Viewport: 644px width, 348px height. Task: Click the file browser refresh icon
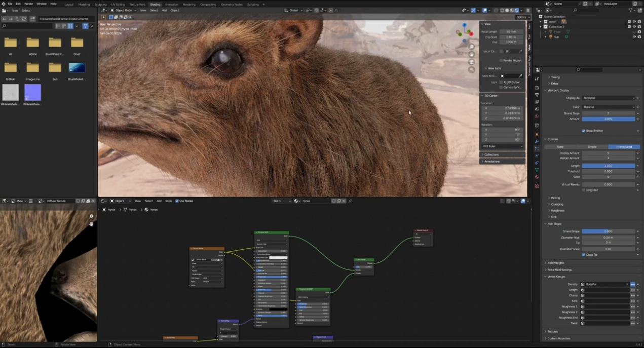24,19
